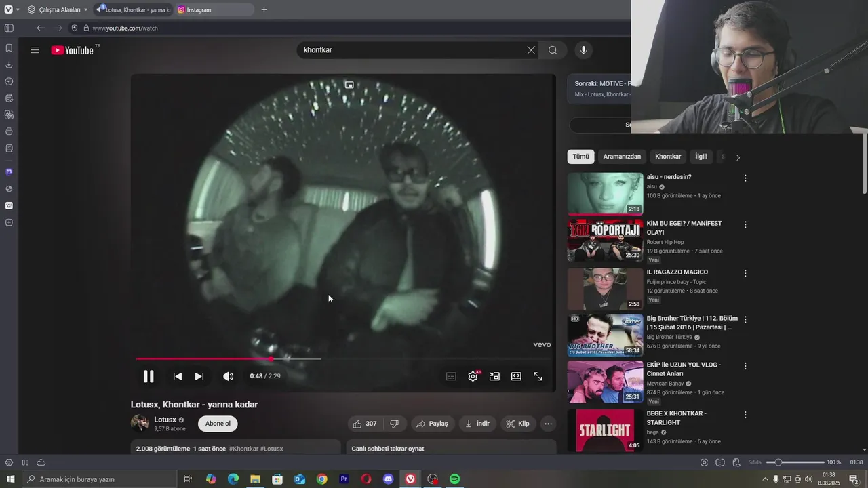Open Discord from the taskbar
Screen dimensions: 868x488
(x=388, y=479)
